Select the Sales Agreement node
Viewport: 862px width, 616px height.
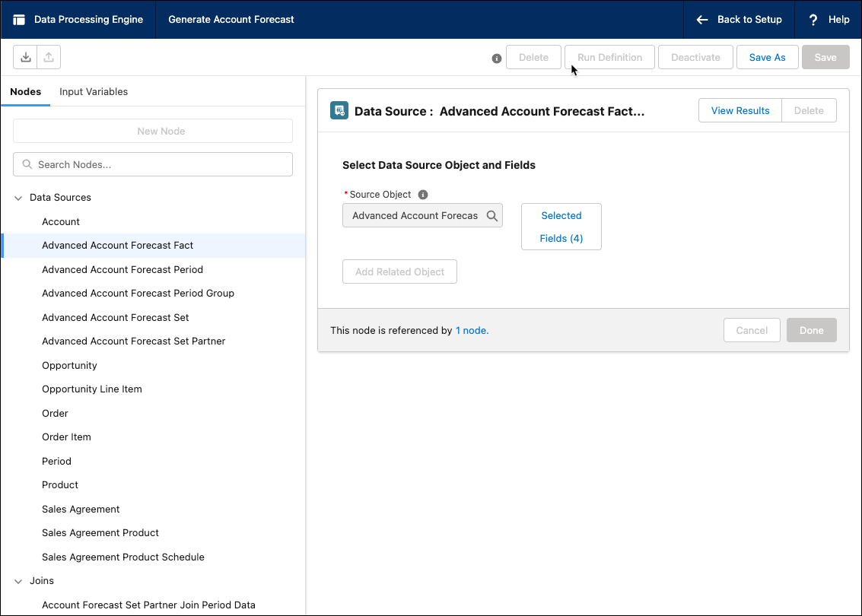click(x=154, y=509)
